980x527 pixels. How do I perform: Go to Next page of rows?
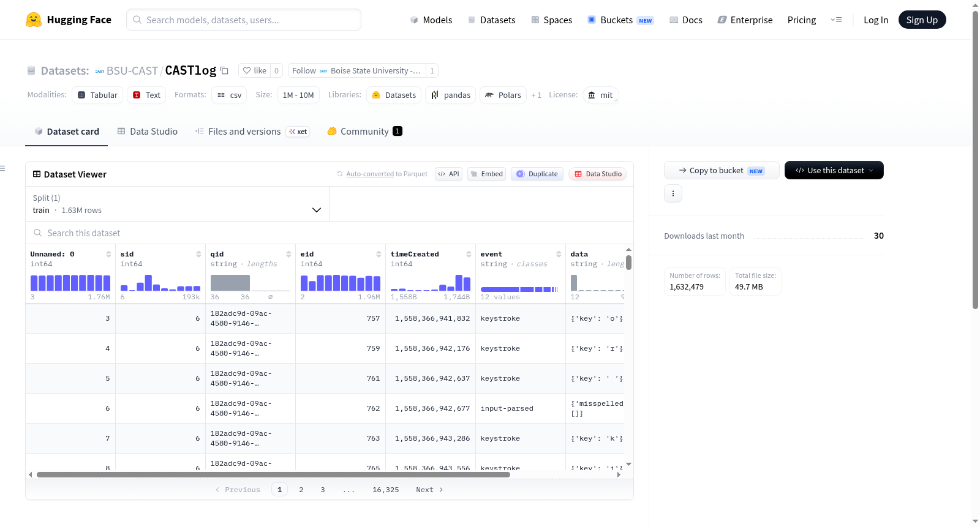(429, 490)
